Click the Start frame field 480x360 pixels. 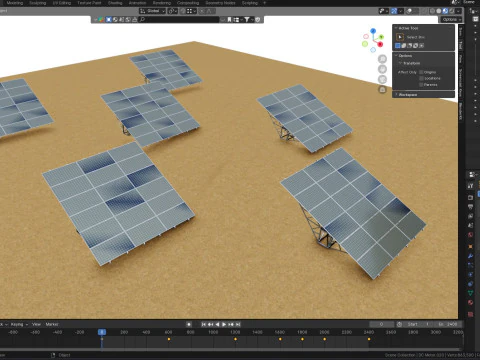[x=419, y=324]
